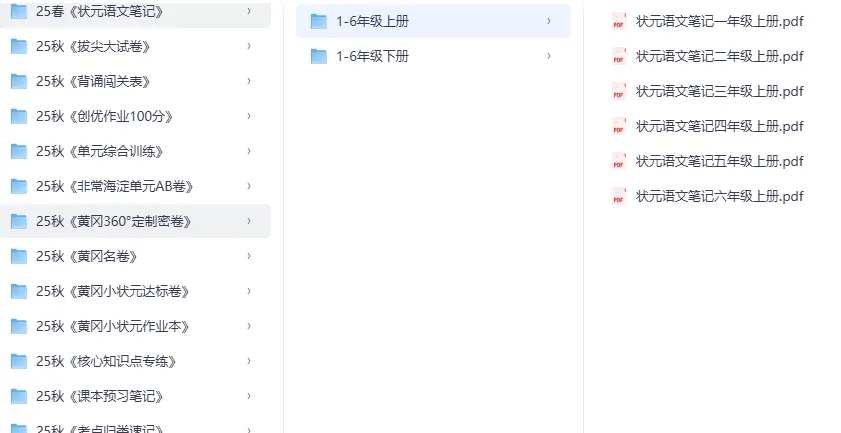Click folder icon of 25秋《非常海淀单元AB卷》
841x433 pixels.
(19, 186)
